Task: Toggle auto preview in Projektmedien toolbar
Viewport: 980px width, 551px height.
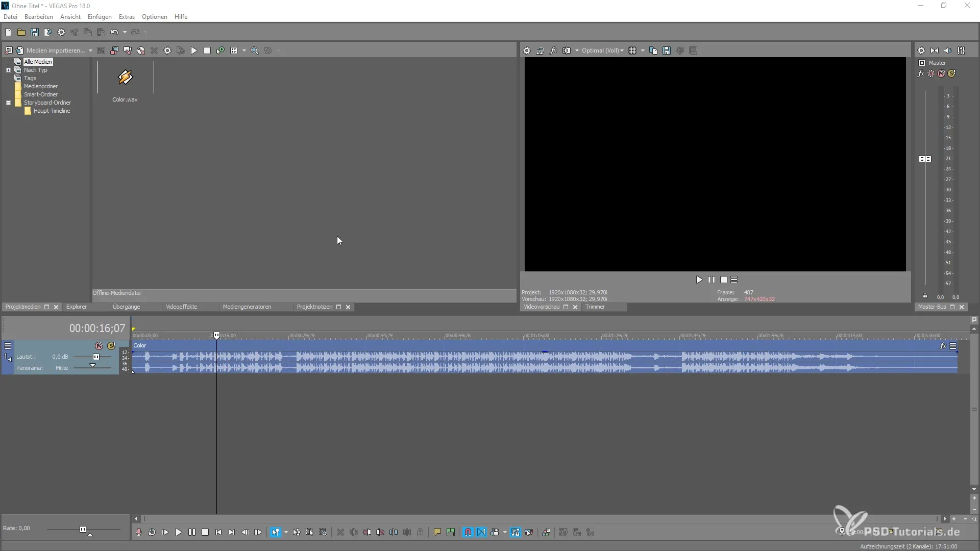Action: tap(220, 51)
